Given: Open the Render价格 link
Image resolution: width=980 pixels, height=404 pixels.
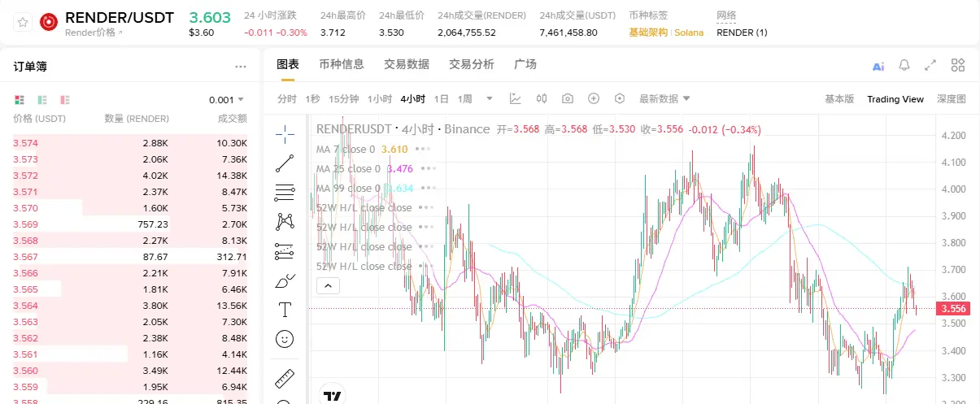Looking at the screenshot, I should [94, 33].
